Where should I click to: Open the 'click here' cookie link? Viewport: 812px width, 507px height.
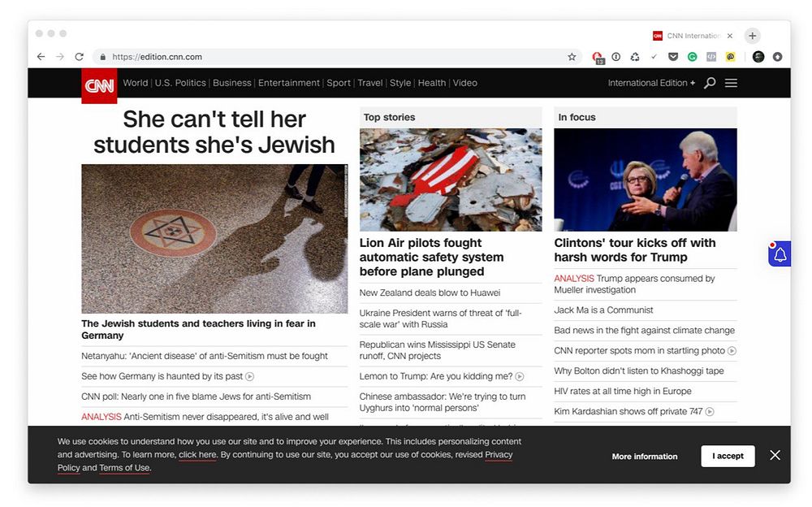(x=197, y=455)
